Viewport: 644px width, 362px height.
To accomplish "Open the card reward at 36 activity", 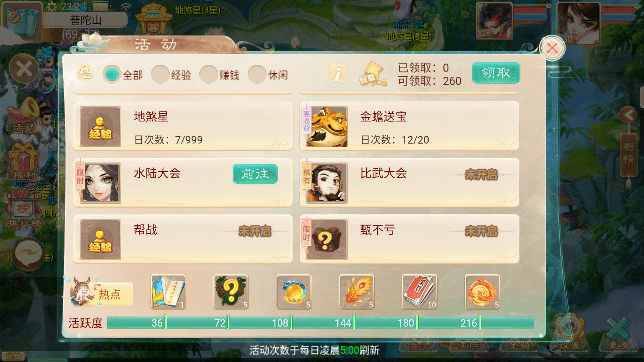I will (168, 292).
